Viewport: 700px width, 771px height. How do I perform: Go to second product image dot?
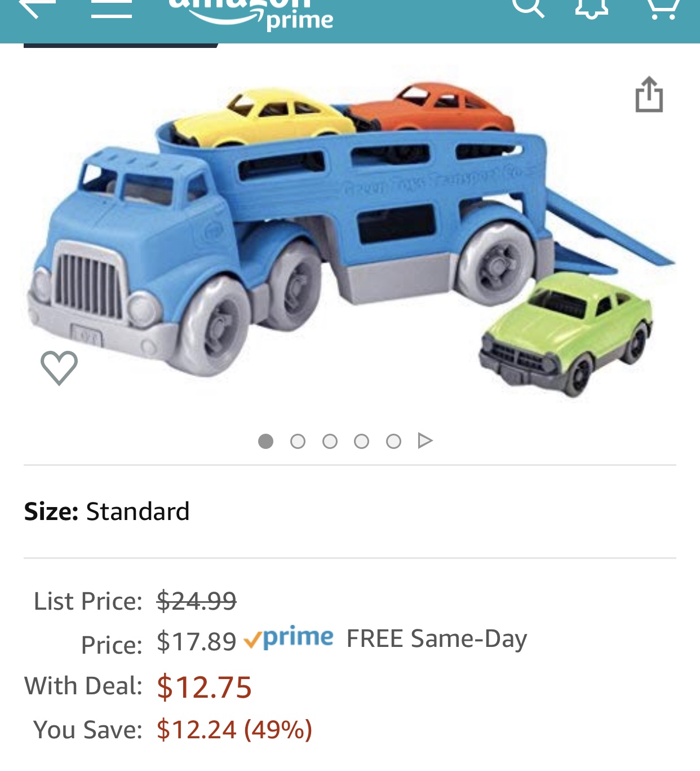coord(298,441)
